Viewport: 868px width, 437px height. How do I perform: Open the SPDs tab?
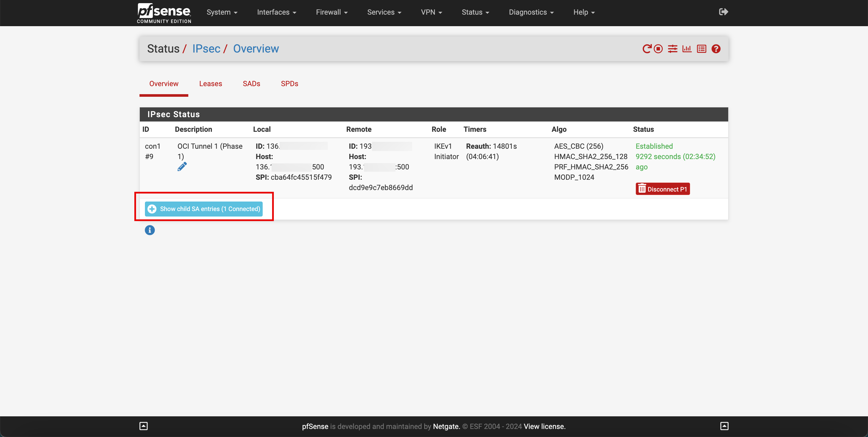click(289, 84)
